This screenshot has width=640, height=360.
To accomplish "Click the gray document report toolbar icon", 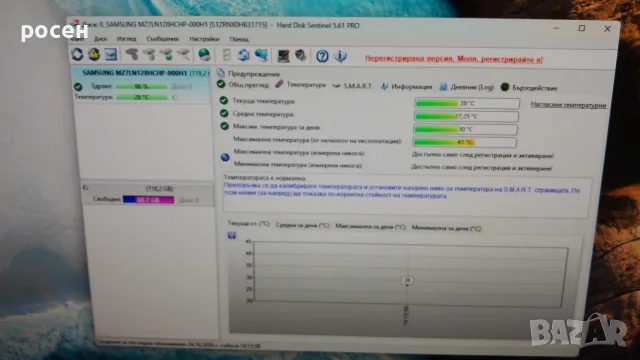I will click(227, 55).
